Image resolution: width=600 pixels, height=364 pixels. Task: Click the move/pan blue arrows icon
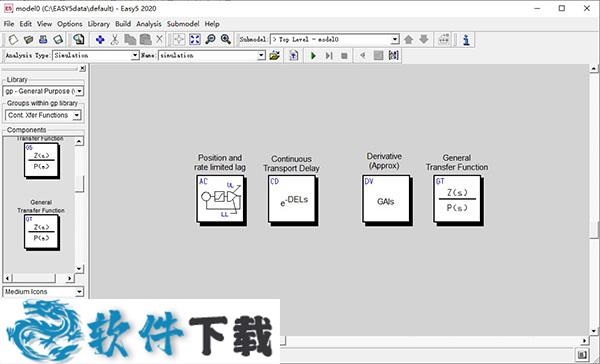tap(100, 39)
